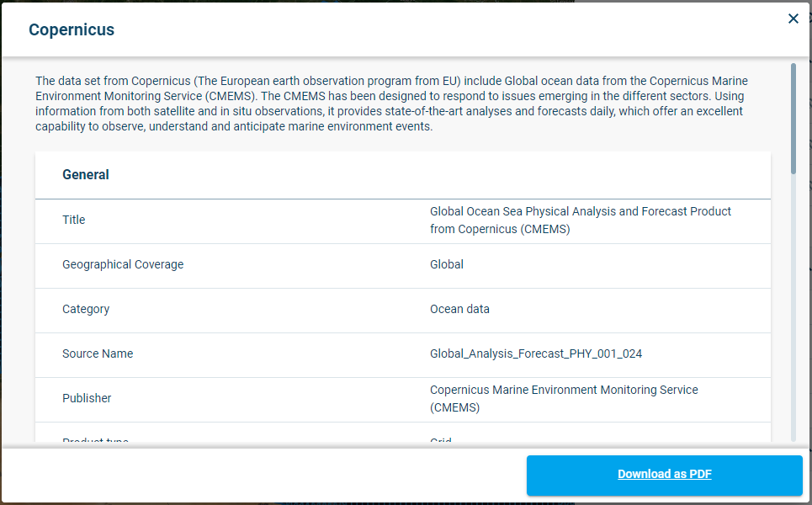Screen dimensions: 812x505
Task: Click the Category row label
Action: pos(86,309)
